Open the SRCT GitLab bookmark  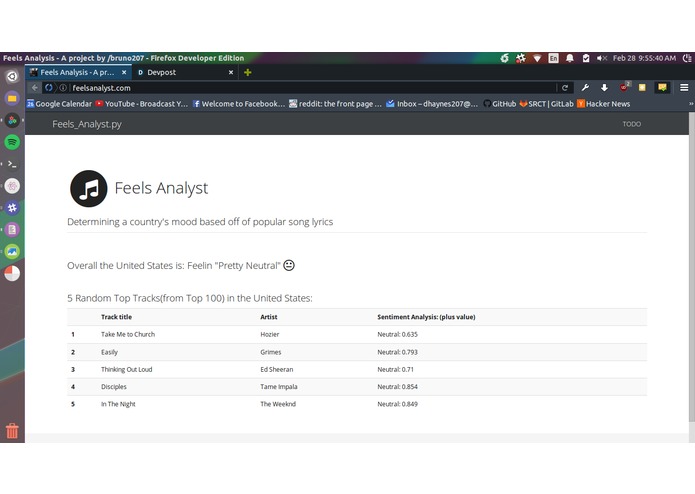coord(547,104)
